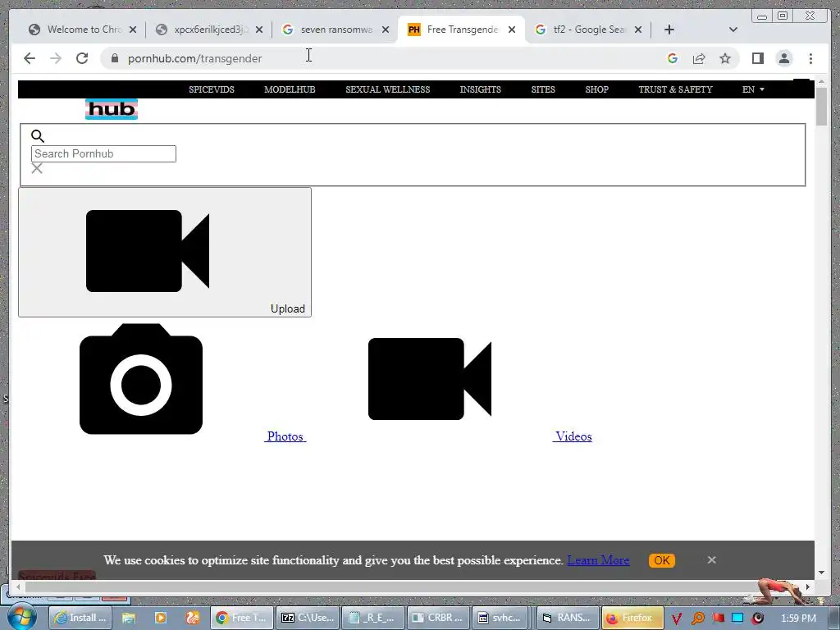The width and height of the screenshot is (840, 630).
Task: Click the vertical scrollbar thumb
Action: click(822, 106)
